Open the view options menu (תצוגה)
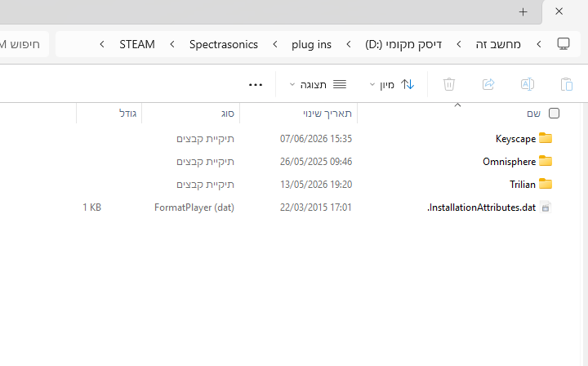 click(x=318, y=84)
